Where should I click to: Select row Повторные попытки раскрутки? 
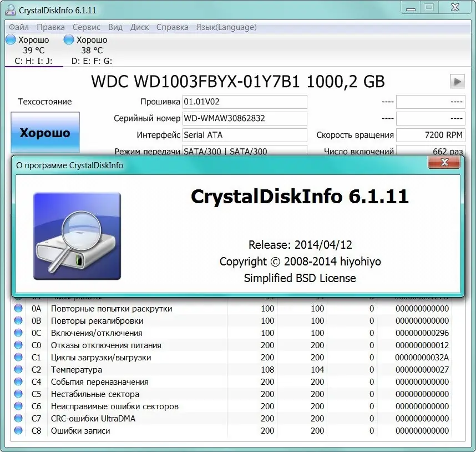232,309
